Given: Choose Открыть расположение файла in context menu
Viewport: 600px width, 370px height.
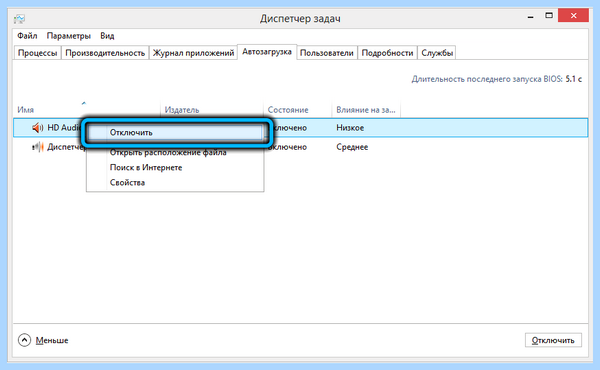Looking at the screenshot, I should [x=175, y=152].
